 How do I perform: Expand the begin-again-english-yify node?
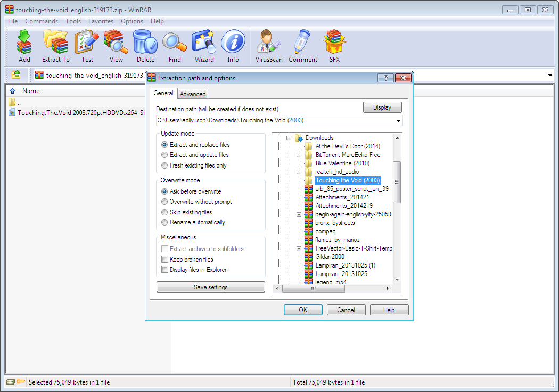pyautogui.click(x=299, y=214)
